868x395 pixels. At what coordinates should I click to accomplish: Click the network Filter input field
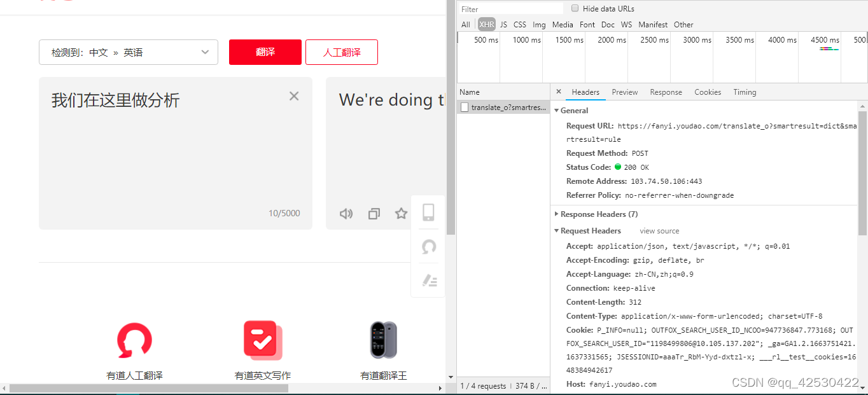(511, 9)
